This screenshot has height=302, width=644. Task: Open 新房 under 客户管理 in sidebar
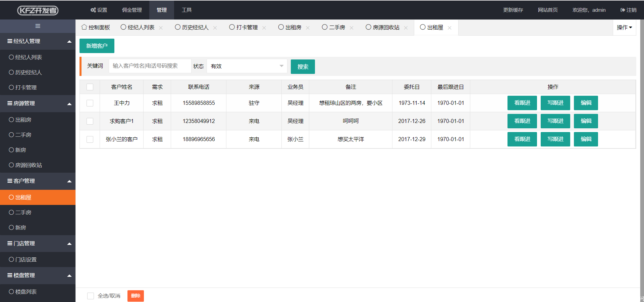(x=38, y=228)
